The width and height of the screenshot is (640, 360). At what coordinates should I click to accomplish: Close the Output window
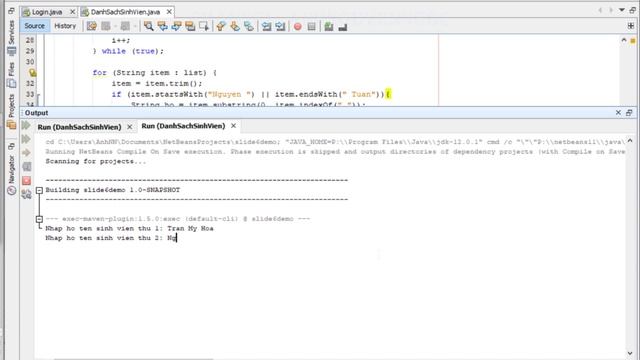tap(618, 113)
